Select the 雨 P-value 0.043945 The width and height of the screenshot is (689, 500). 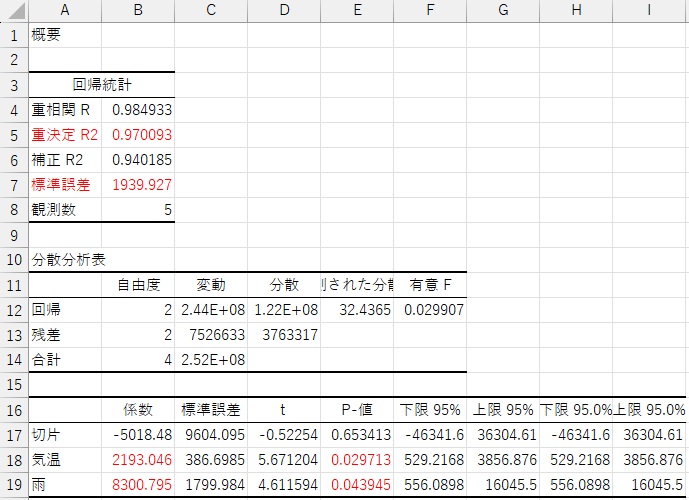(x=357, y=485)
